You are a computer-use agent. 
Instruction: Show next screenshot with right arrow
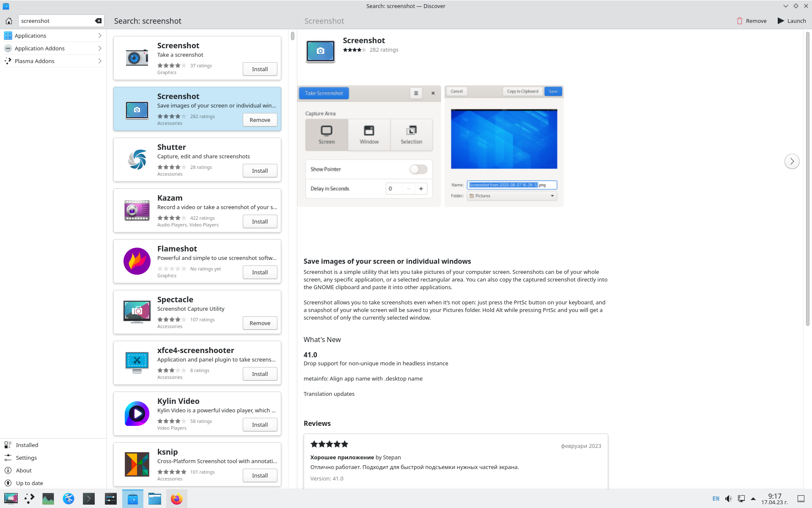[792, 161]
